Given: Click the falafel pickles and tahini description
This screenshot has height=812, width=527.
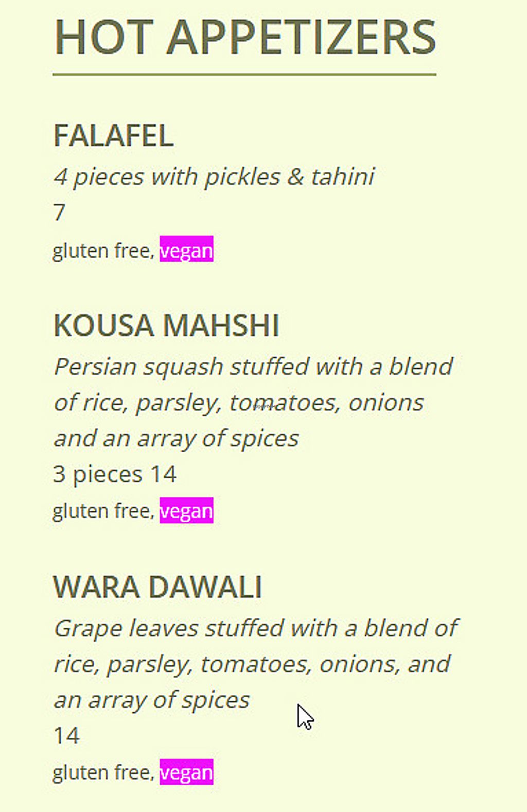Looking at the screenshot, I should click(214, 177).
